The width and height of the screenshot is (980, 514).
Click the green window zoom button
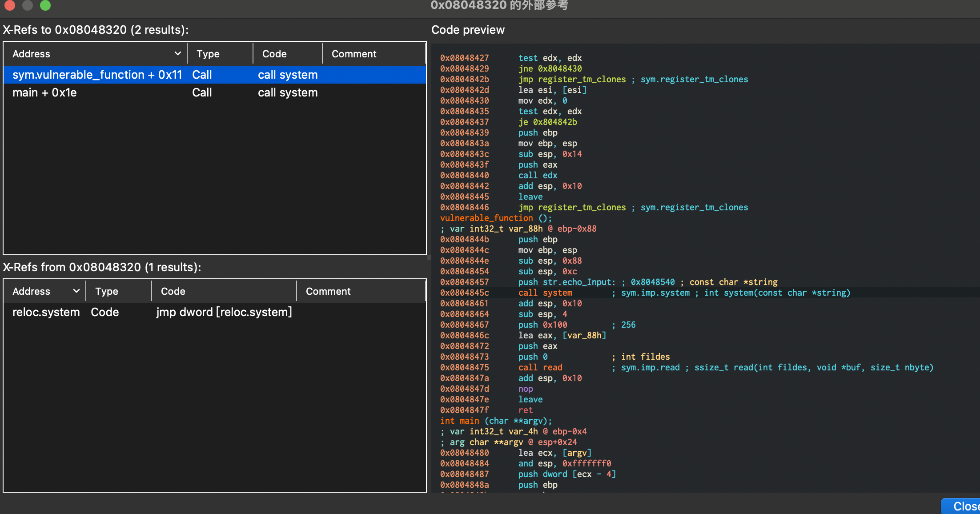(x=45, y=5)
